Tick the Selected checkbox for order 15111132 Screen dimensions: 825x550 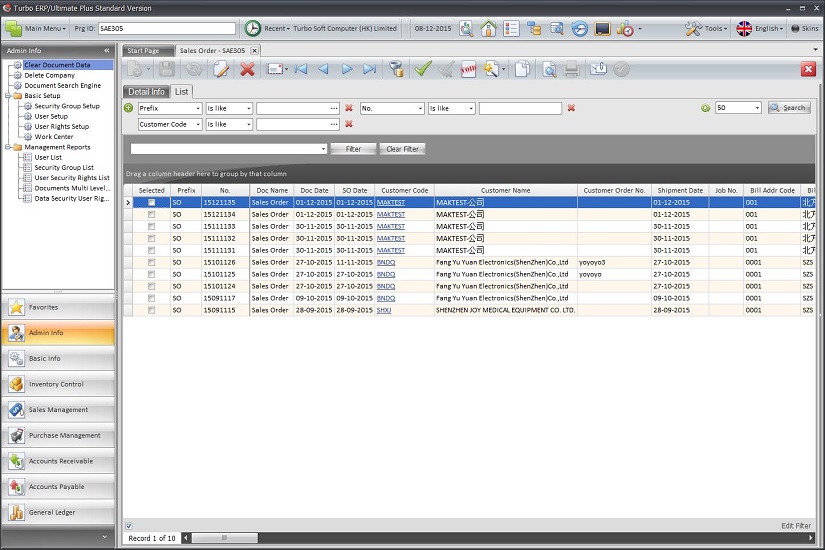pos(152,238)
